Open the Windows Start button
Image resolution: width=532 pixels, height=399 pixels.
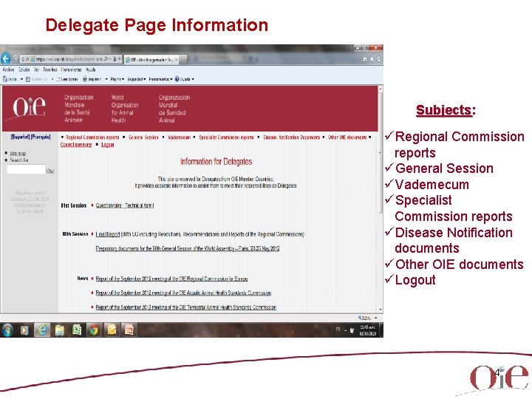point(7,330)
